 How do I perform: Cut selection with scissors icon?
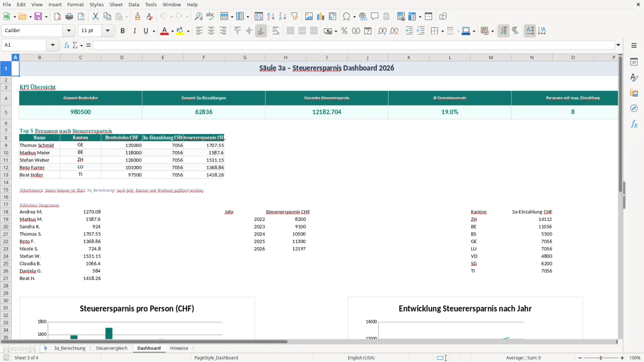click(x=95, y=17)
